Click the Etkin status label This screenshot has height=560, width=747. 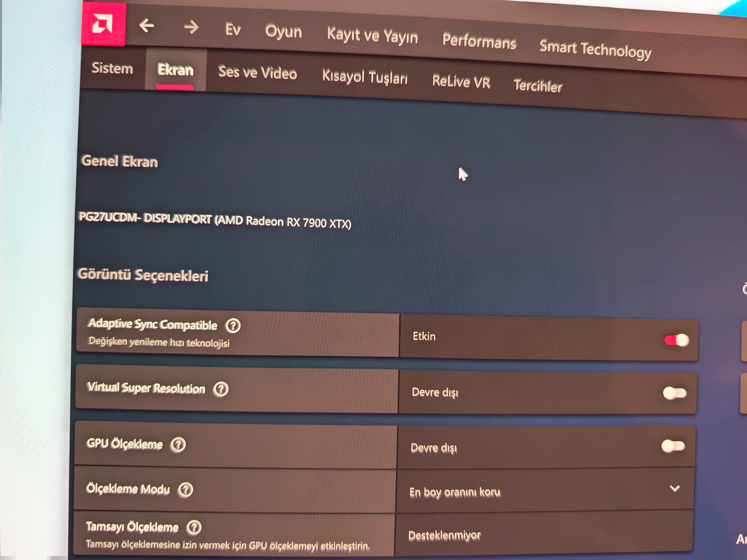pyautogui.click(x=424, y=336)
